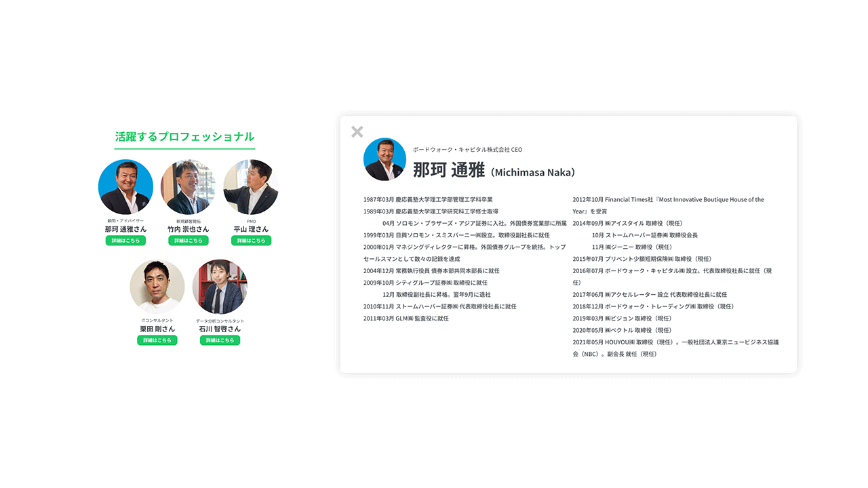Select 竹内 崇也's circular profile photo

(x=188, y=187)
